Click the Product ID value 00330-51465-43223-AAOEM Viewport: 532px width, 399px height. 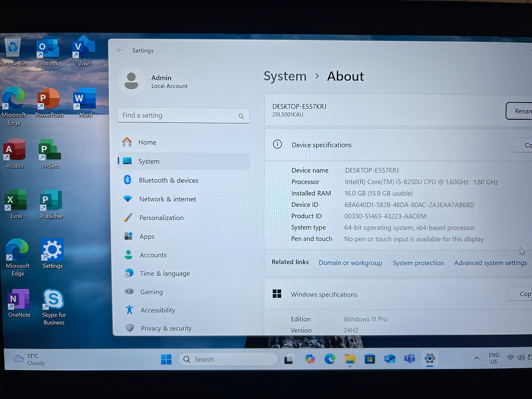[x=385, y=216]
